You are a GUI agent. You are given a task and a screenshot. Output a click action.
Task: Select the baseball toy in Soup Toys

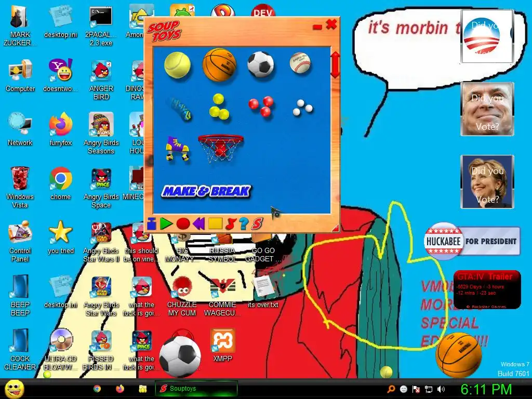pos(300,63)
